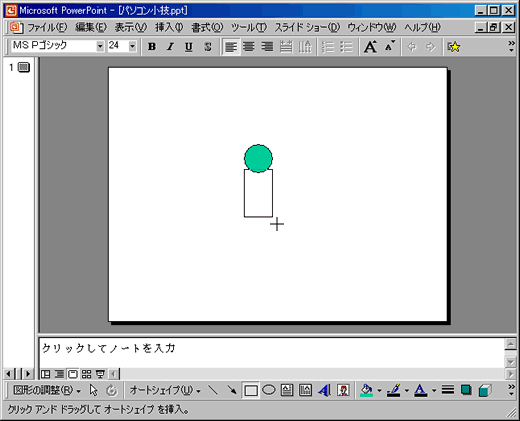Center align text
Screen dimensions: 520x421
pos(249,47)
